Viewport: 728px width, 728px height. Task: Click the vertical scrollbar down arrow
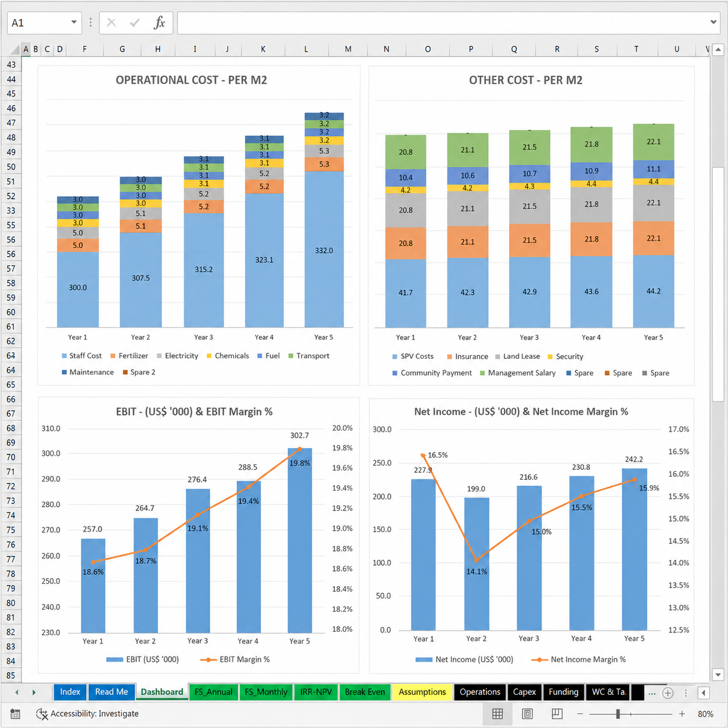coord(718,675)
